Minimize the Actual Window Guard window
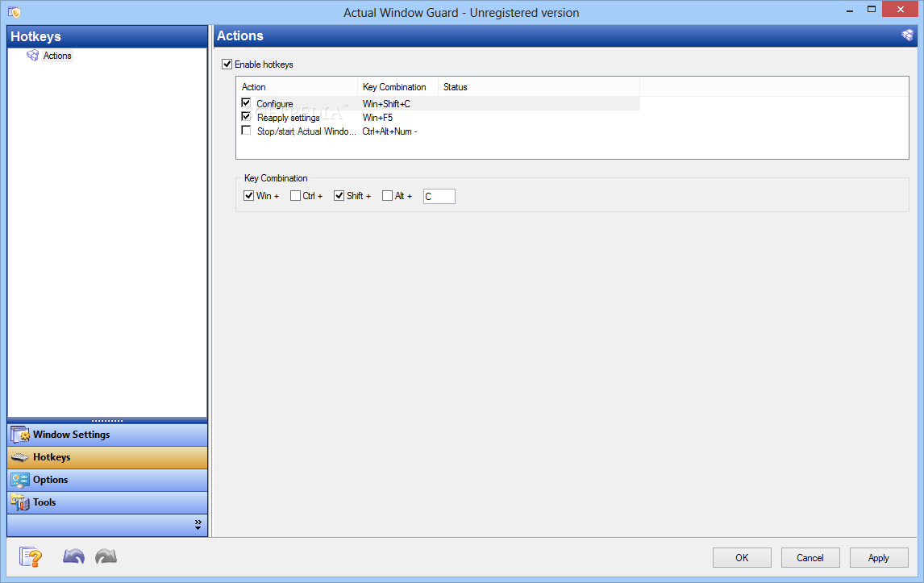This screenshot has width=924, height=583. [x=850, y=10]
